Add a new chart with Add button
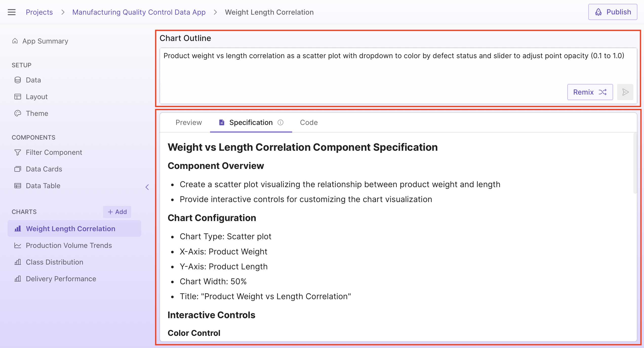The image size is (644, 348). point(117,212)
